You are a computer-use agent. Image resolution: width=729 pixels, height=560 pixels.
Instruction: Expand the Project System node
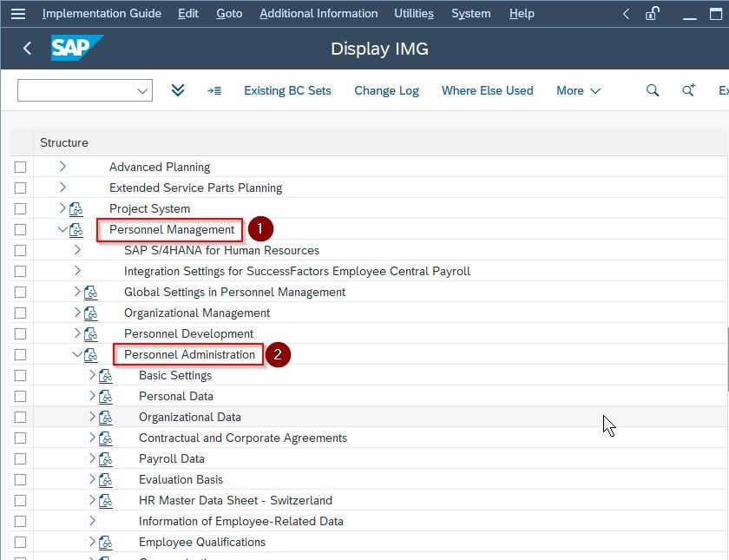62,208
